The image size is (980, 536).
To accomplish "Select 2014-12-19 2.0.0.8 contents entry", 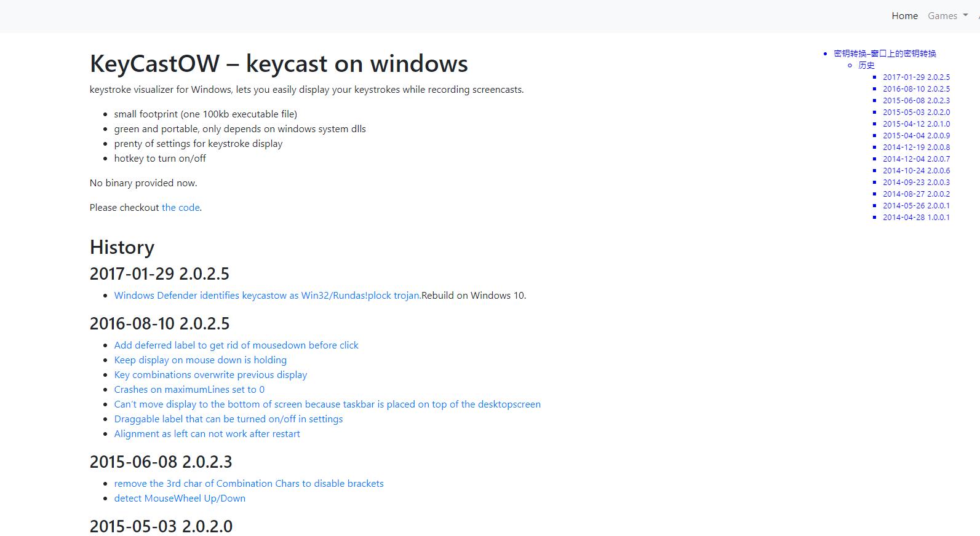I will point(916,147).
